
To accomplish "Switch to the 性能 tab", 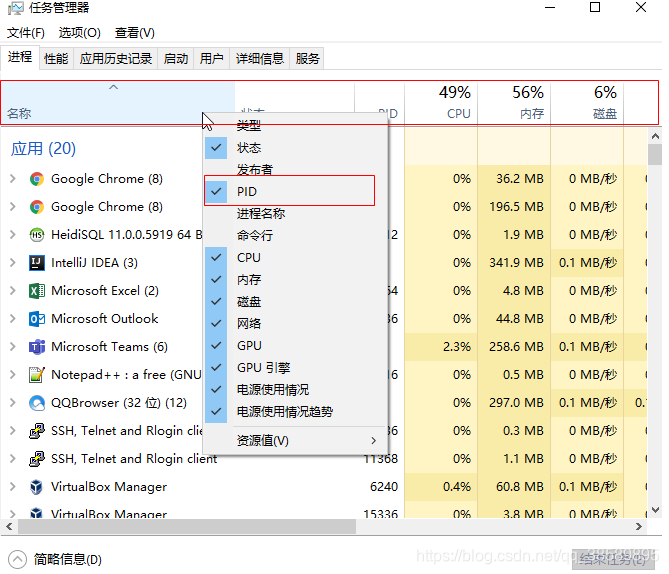I will 56,58.
